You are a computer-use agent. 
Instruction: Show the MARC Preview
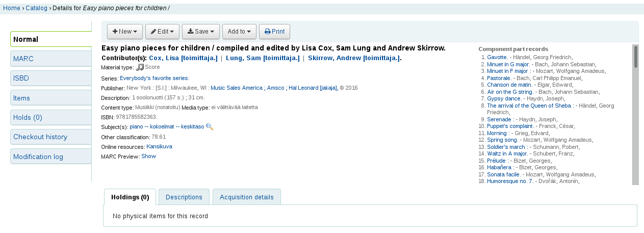pos(148,156)
